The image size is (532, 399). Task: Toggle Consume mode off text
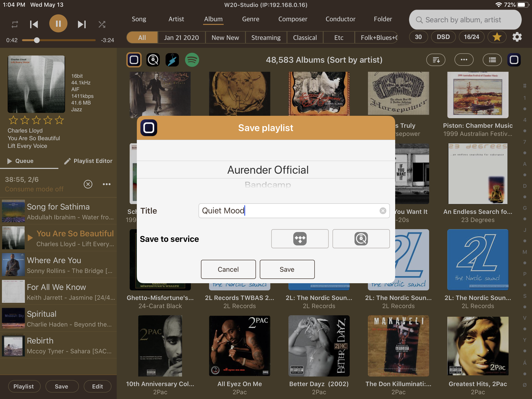(34, 189)
